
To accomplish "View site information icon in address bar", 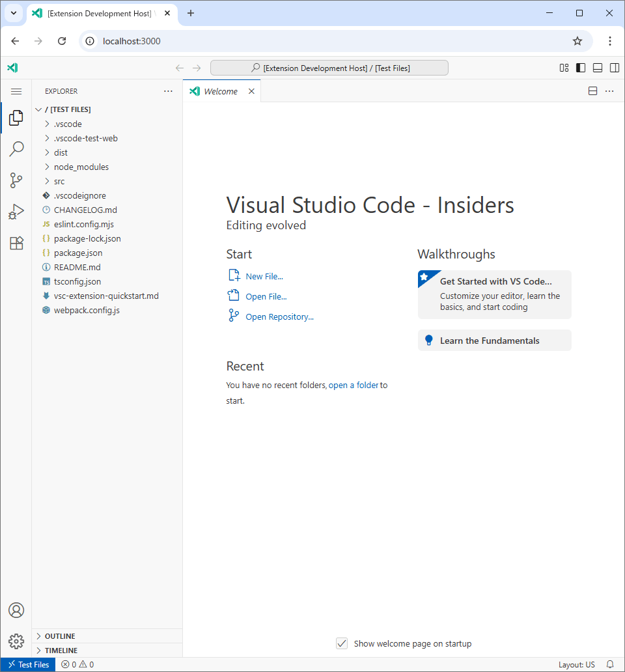I will tap(90, 41).
